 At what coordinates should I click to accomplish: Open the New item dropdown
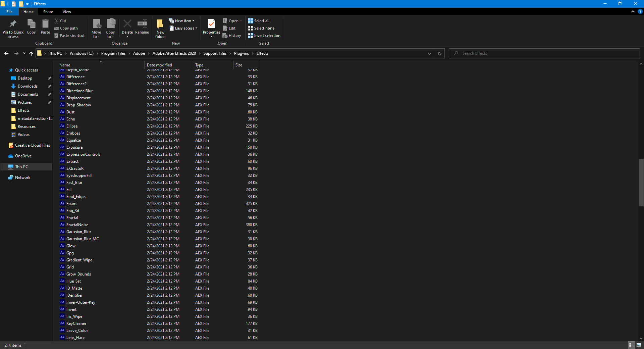click(182, 20)
